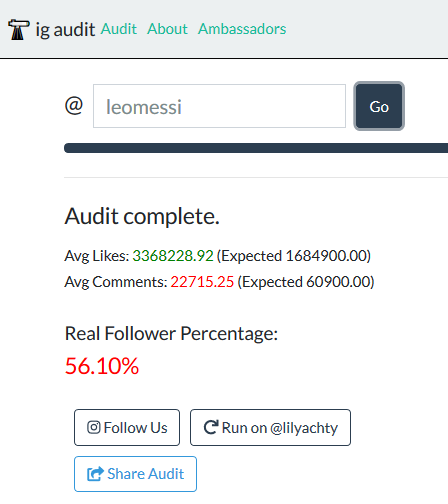Click the share arrow icon in Share Audit
Screen dimensions: 448x504
(95, 474)
